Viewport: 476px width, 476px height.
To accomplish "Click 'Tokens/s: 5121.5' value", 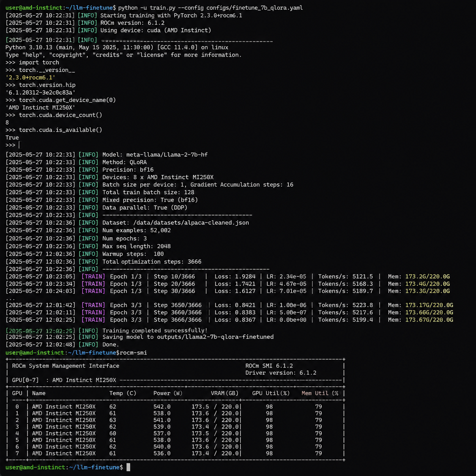I will (x=345, y=277).
